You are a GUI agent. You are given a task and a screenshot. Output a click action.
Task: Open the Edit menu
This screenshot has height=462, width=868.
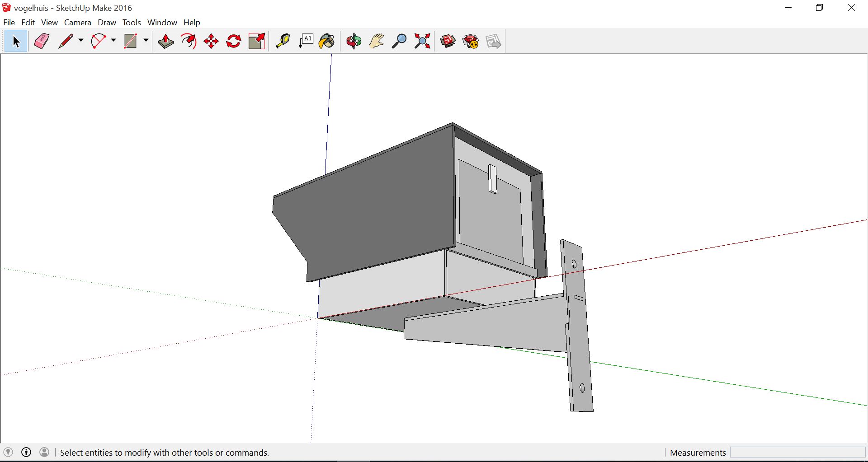[x=28, y=22]
